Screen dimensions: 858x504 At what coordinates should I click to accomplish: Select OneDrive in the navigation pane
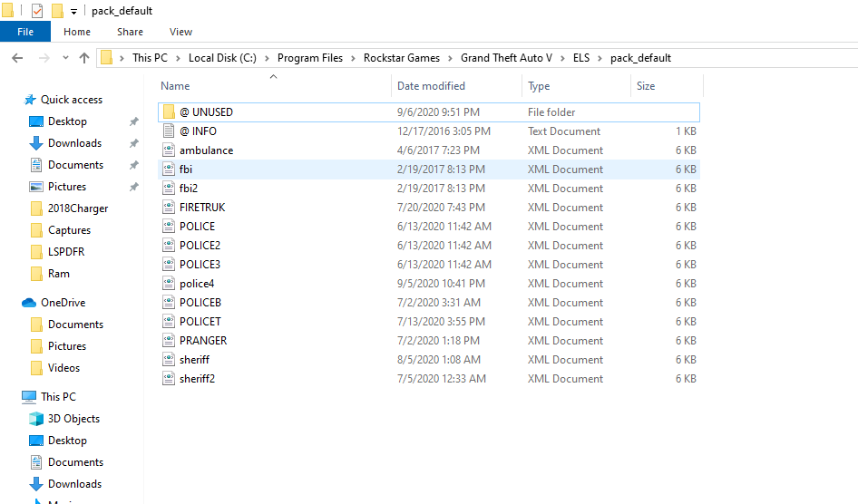(63, 303)
